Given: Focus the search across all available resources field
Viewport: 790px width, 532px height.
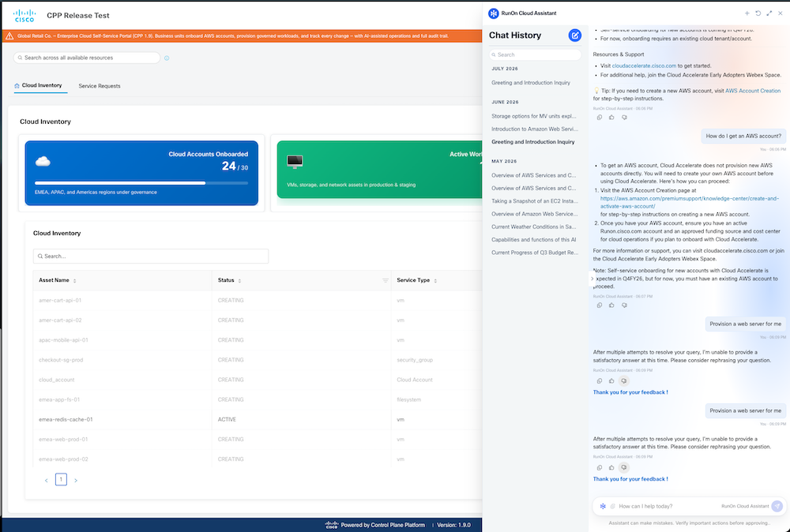Looking at the screenshot, I should [x=87, y=58].
